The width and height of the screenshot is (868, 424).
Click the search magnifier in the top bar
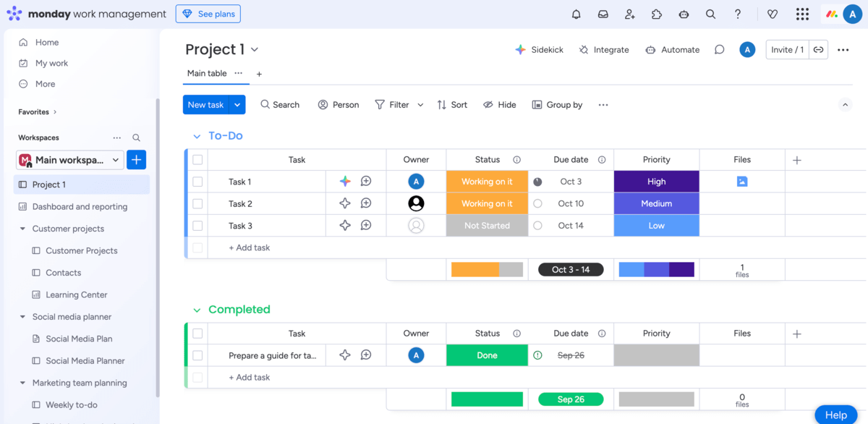[710, 13]
